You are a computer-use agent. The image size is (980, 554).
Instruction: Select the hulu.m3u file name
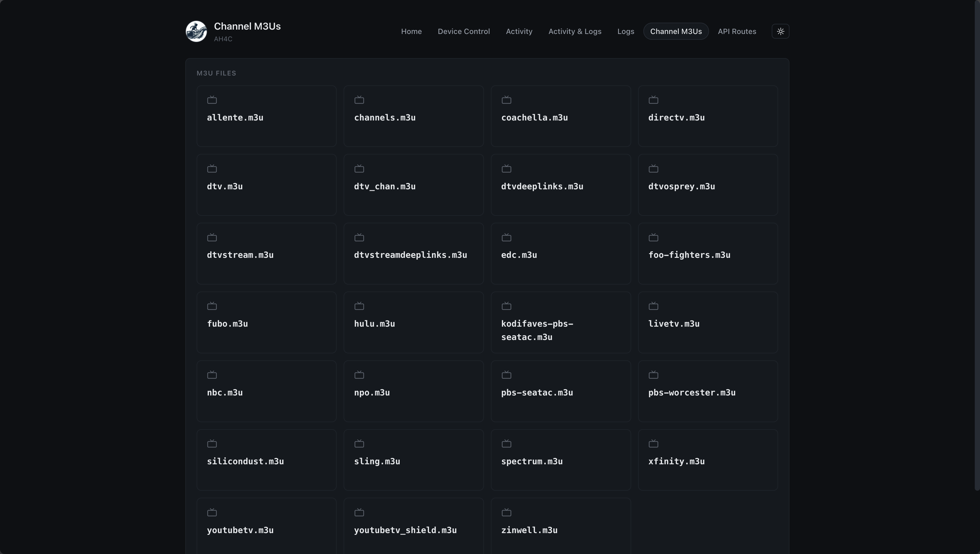click(x=374, y=324)
